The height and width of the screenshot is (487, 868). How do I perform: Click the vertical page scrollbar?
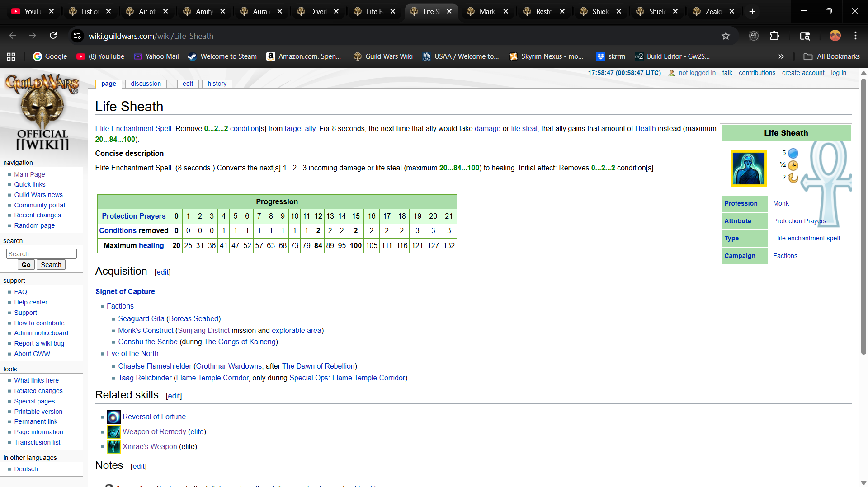click(863, 217)
